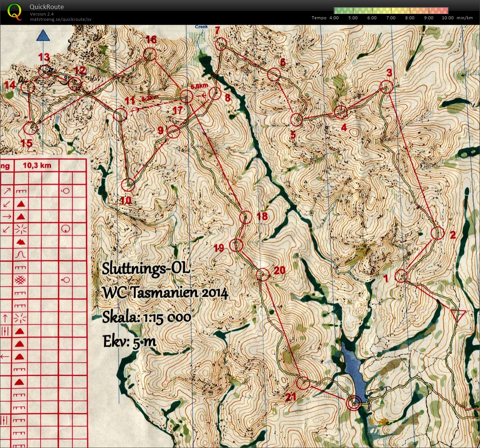
Task: Click the 4:00 tempo value
Action: 334,18
